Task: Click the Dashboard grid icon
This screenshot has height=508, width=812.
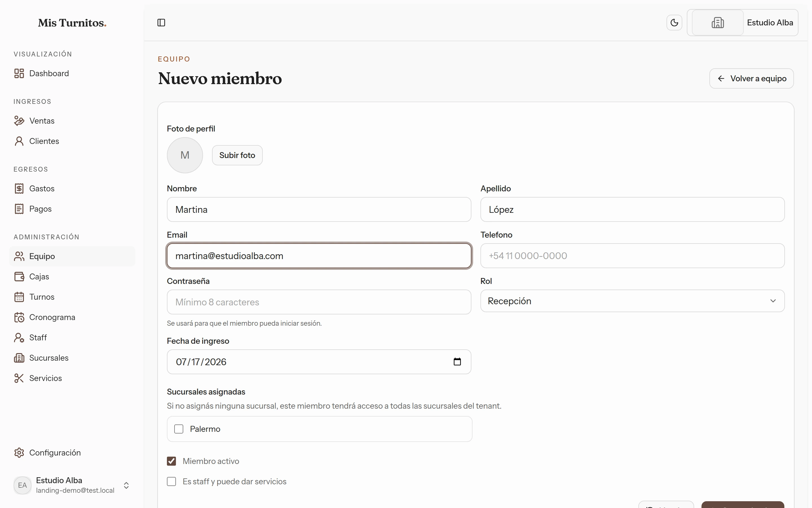Action: tap(19, 73)
